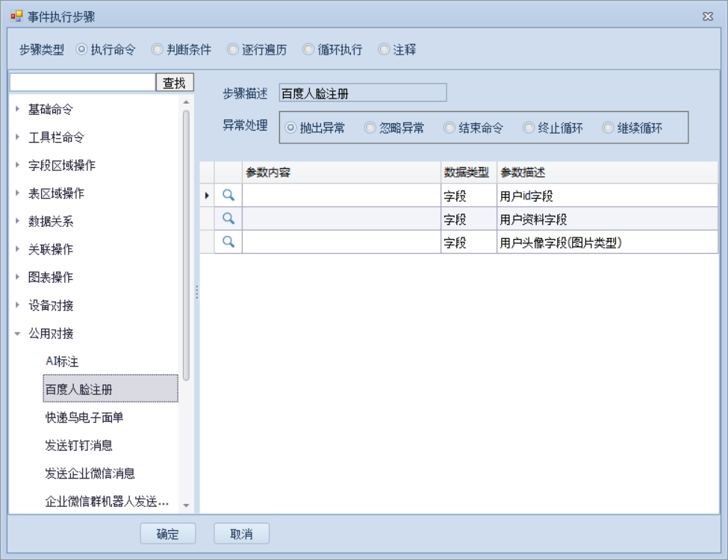Expand the 设备对接 category
Image resolution: width=728 pixels, height=560 pixels.
tap(18, 305)
